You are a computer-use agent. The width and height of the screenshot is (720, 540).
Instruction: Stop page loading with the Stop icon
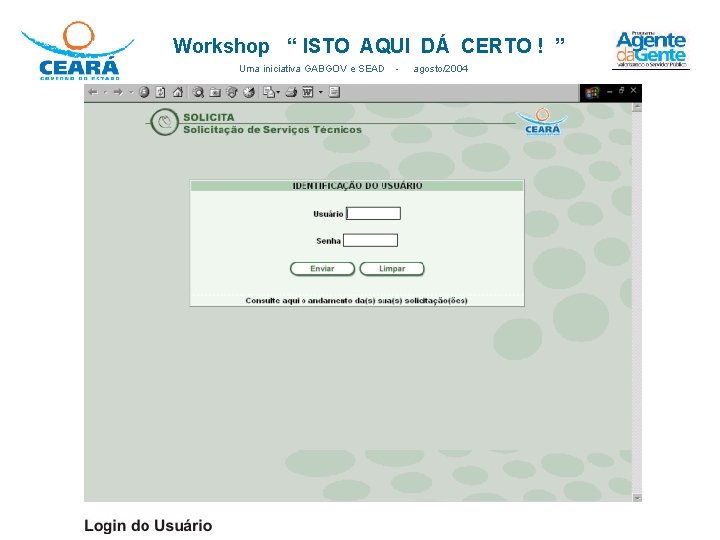point(144,92)
